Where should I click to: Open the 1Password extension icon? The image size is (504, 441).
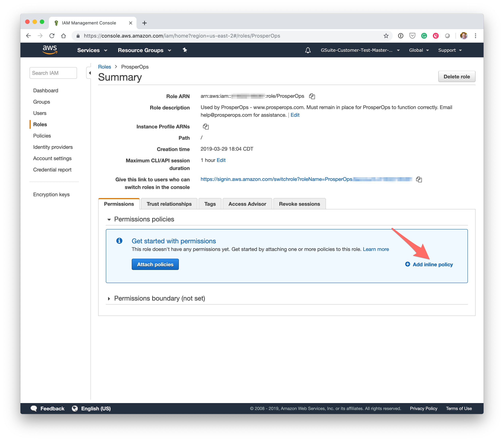401,36
